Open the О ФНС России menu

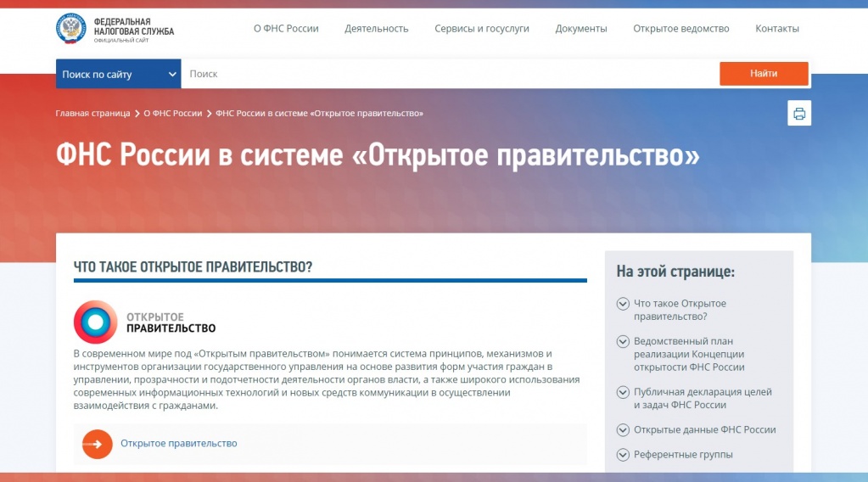click(x=286, y=28)
